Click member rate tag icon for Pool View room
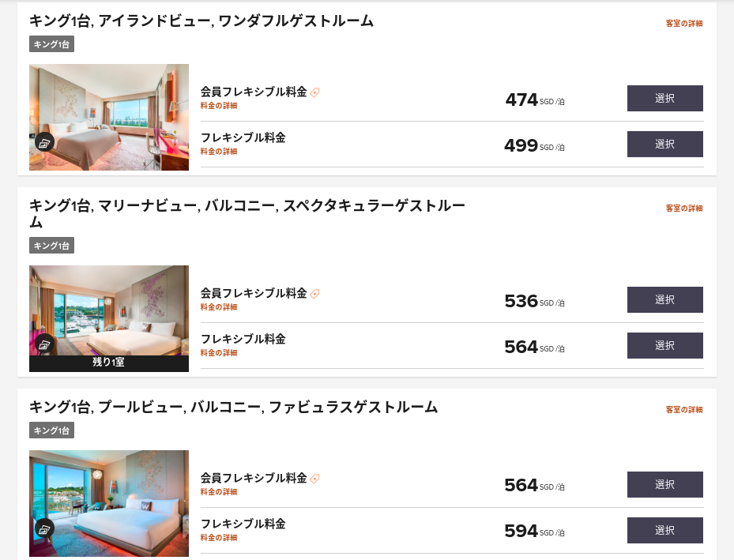This screenshot has width=734, height=560. tap(315, 479)
